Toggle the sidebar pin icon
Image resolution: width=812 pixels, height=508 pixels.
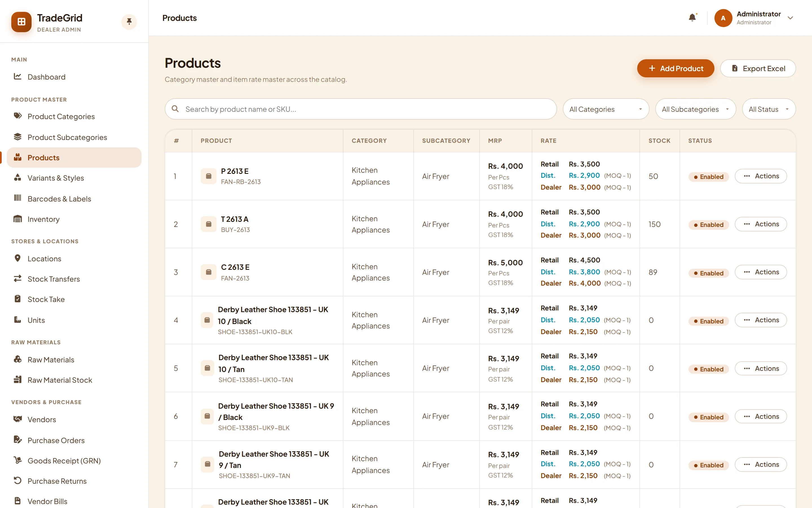(x=129, y=22)
